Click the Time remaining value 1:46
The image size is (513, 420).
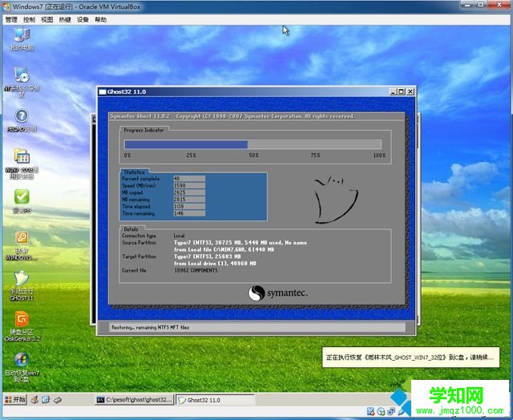tap(189, 213)
